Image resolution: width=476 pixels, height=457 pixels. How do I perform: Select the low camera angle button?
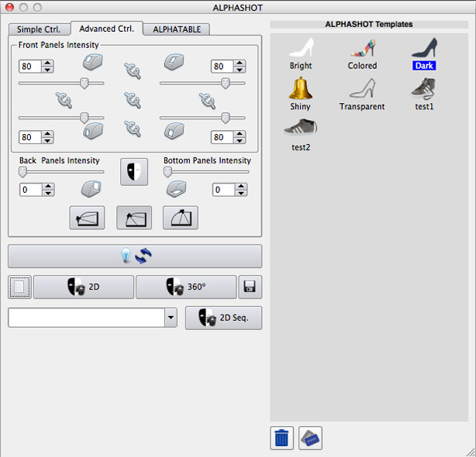(x=87, y=218)
